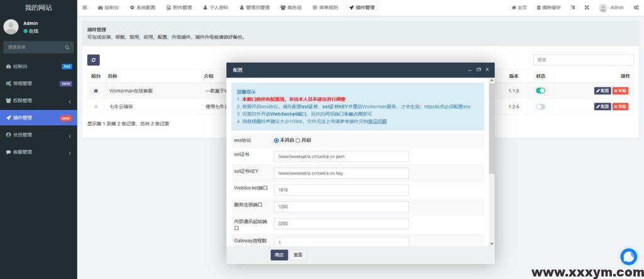Viewport: 644px width, 279px height.
Task: Select the 开启 radio for wss协议
Action: pos(298,140)
